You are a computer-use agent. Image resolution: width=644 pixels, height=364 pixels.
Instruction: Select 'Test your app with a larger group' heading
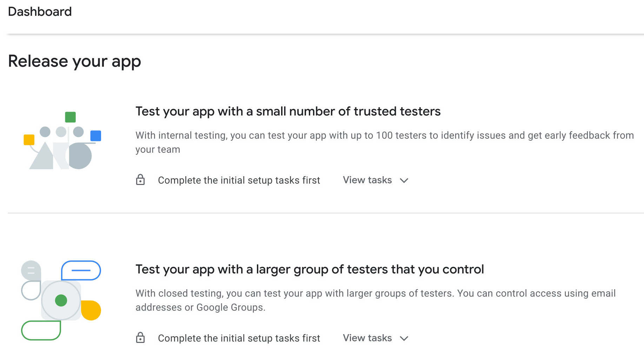coord(310,269)
